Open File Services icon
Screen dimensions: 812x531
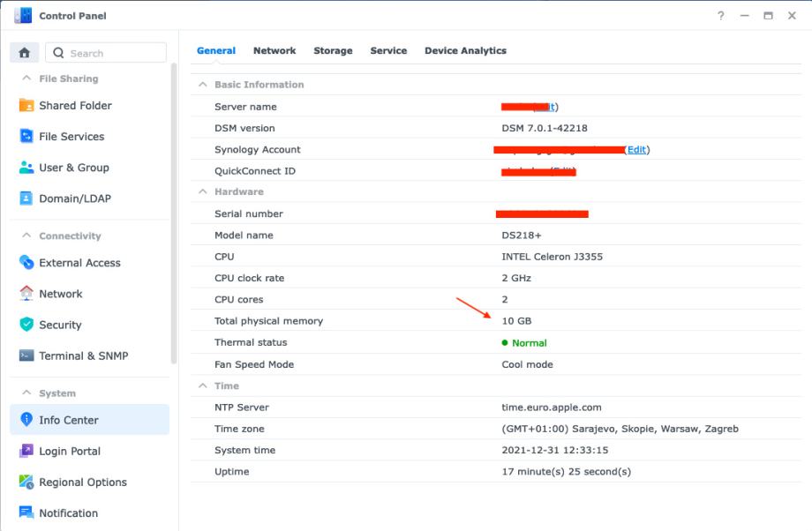pos(26,136)
